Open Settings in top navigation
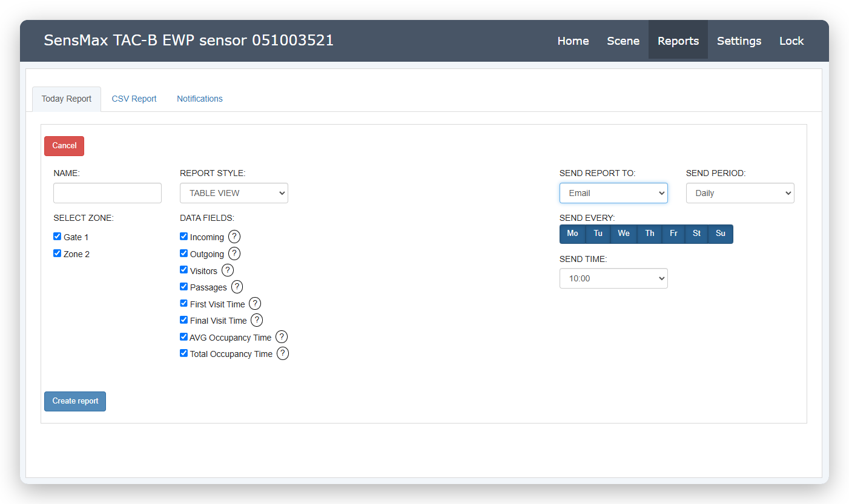 (739, 41)
